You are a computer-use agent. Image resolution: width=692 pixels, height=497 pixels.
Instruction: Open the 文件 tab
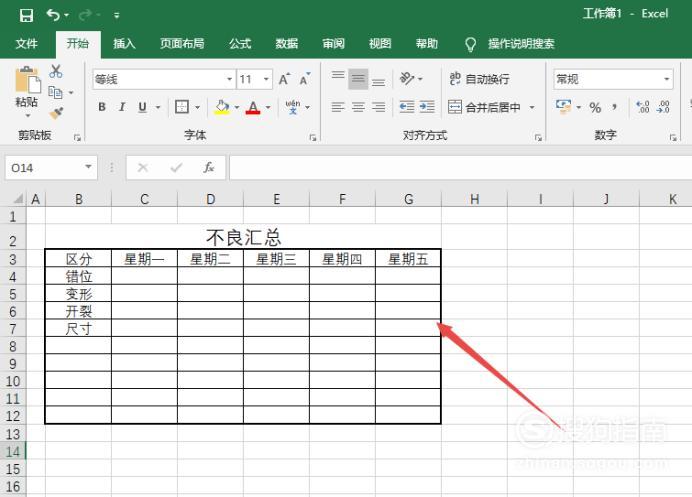point(26,43)
